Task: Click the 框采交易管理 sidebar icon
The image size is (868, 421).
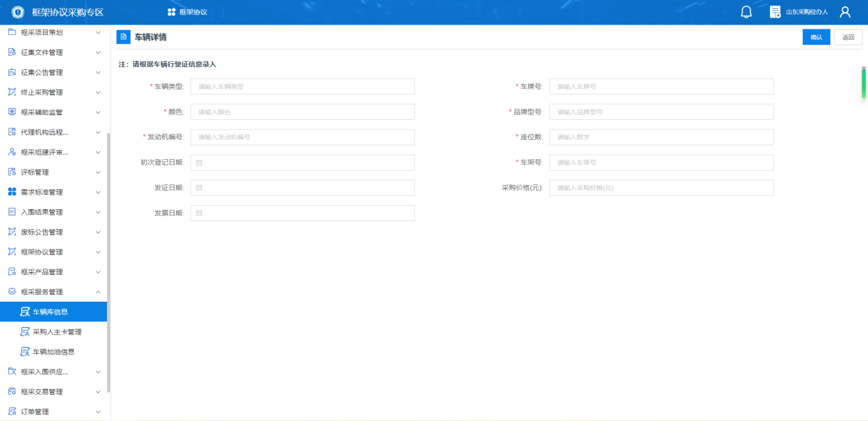Action: (x=12, y=392)
